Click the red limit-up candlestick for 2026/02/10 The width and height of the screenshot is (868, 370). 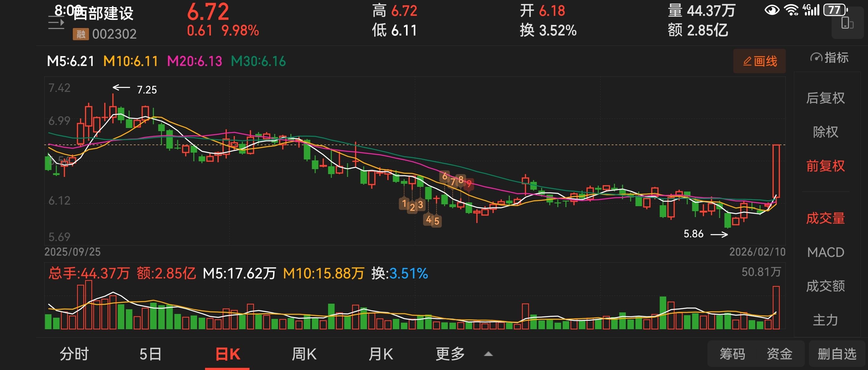[x=776, y=171]
